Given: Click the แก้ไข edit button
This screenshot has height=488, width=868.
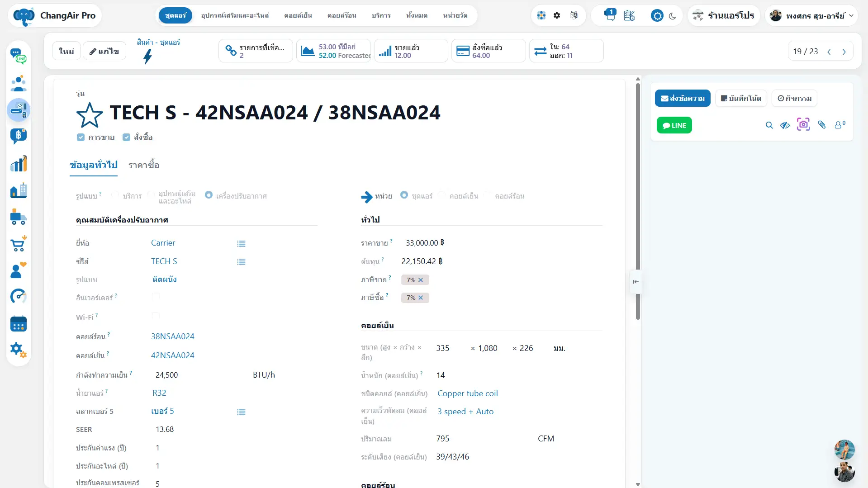Looking at the screenshot, I should (x=104, y=51).
